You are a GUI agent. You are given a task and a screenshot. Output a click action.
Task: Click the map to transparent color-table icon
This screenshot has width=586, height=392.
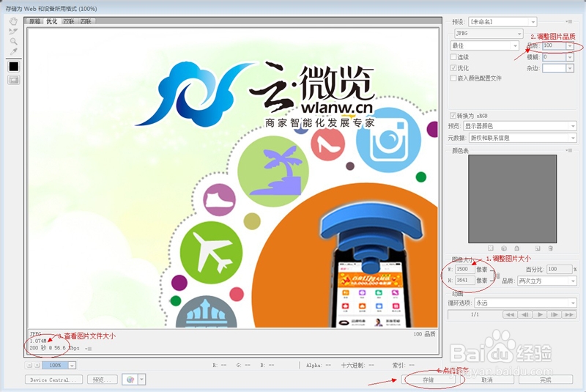(x=491, y=248)
